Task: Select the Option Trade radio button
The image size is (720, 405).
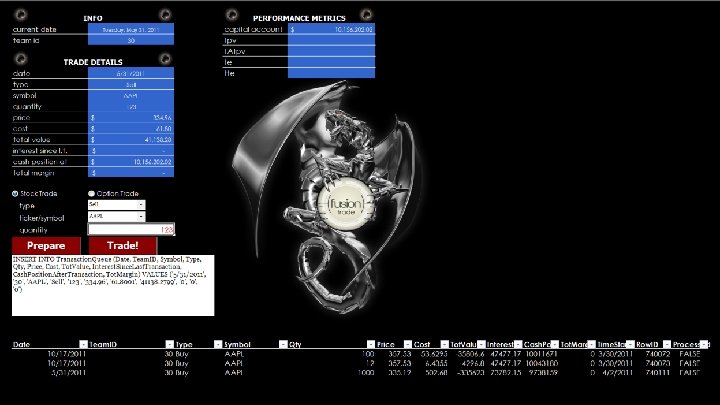Action: pyautogui.click(x=91, y=194)
